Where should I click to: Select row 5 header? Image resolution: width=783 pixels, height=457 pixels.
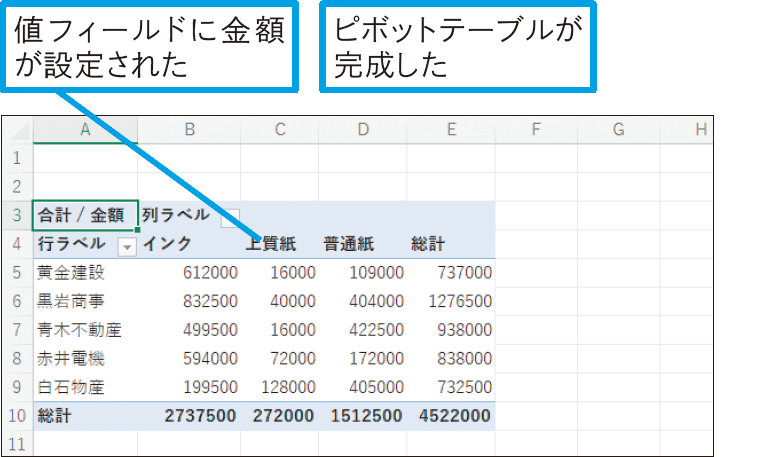(17, 272)
